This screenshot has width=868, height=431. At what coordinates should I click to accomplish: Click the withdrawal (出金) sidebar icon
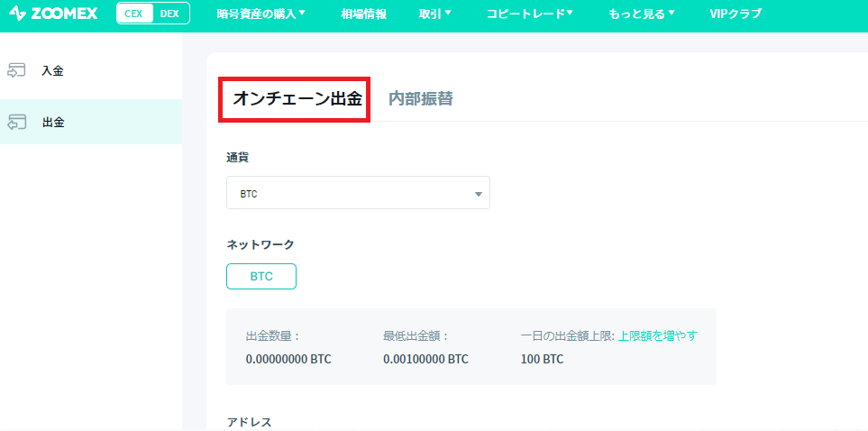pos(16,123)
